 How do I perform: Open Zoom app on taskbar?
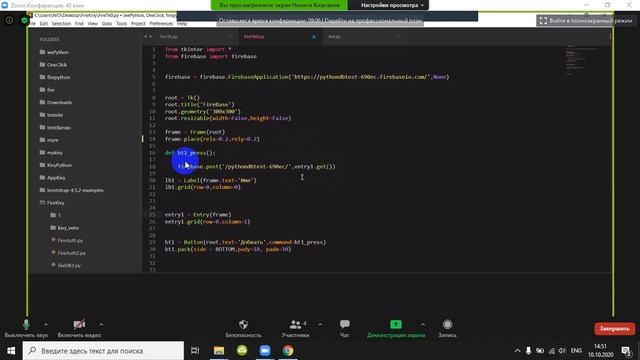pyautogui.click(x=265, y=351)
